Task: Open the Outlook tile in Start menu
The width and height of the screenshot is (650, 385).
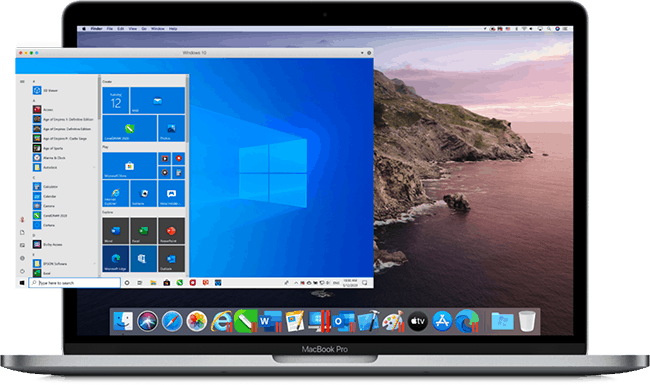Action: click(171, 259)
